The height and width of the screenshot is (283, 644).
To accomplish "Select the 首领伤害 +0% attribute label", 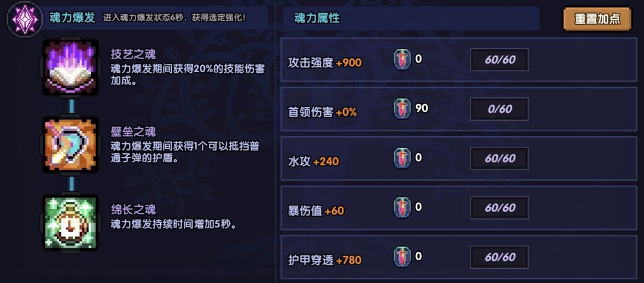I will tap(322, 112).
